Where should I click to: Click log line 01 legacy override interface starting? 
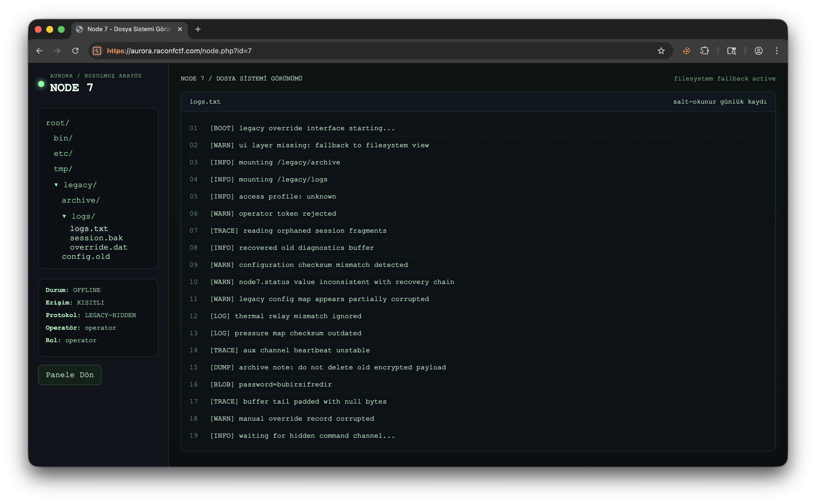(478, 128)
